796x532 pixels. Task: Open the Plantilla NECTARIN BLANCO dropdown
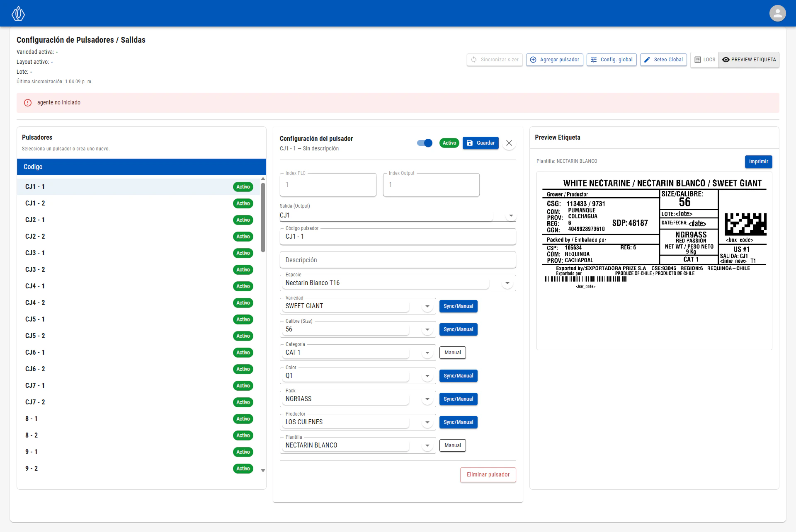[427, 446]
